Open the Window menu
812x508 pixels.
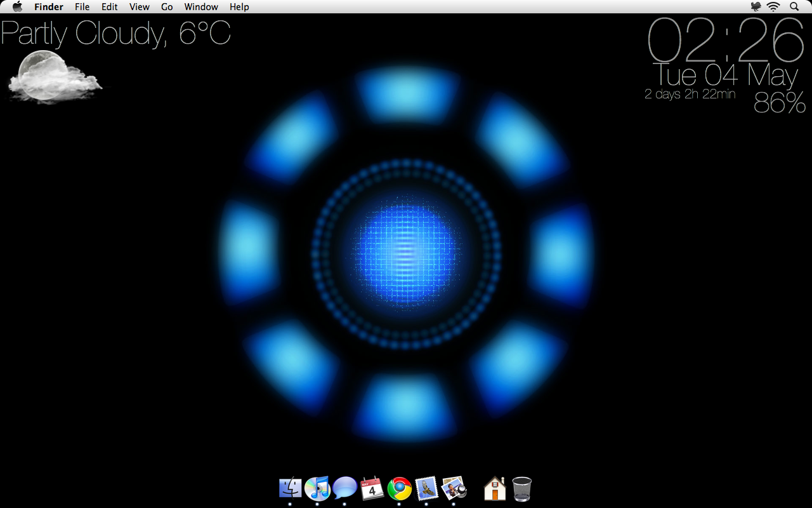(x=201, y=7)
